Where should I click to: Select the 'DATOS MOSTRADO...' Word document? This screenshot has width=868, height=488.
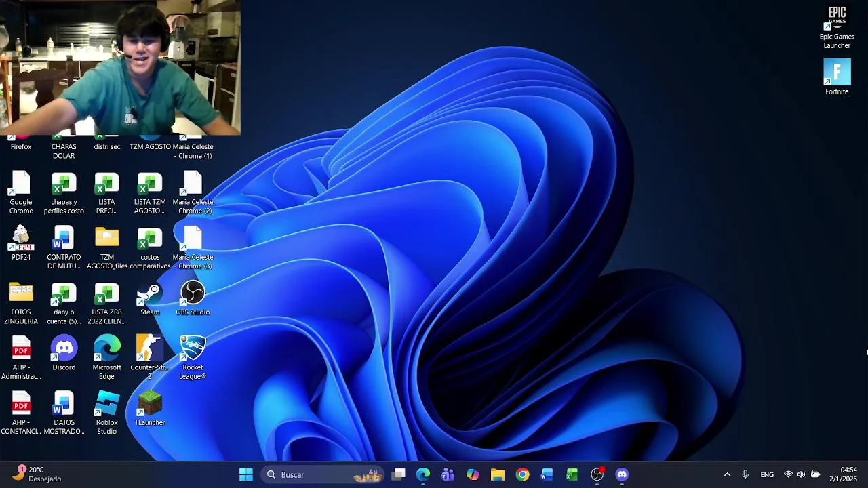pos(64,413)
